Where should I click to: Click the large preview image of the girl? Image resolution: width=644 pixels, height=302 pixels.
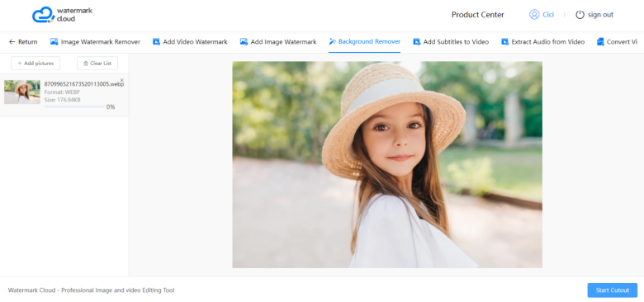pos(387,164)
